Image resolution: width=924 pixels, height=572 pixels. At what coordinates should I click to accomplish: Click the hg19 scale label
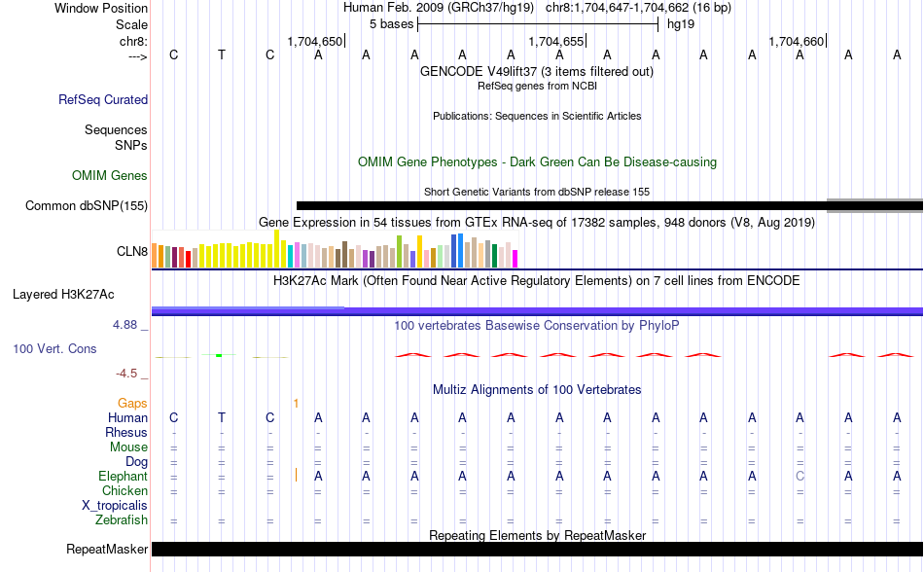pos(681,24)
